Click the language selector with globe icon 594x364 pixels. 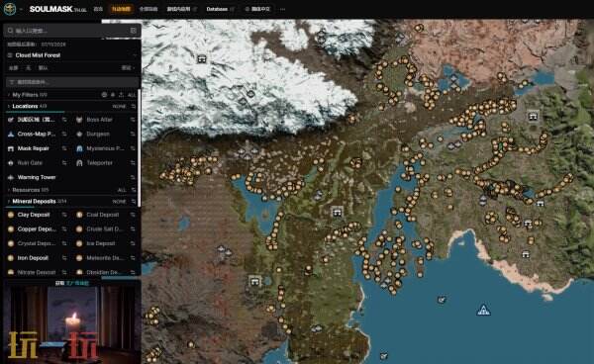[x=257, y=9]
